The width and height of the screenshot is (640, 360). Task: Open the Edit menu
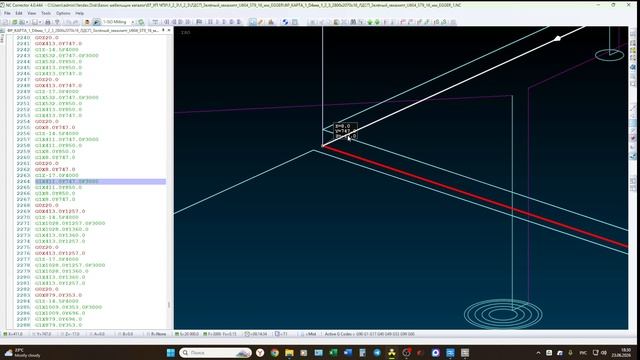[x=19, y=13]
